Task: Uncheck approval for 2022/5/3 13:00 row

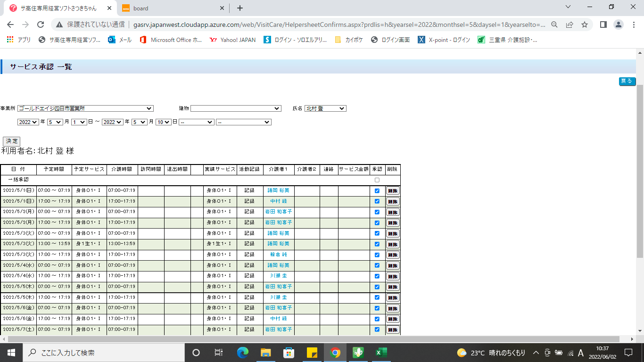Action: pyautogui.click(x=377, y=244)
